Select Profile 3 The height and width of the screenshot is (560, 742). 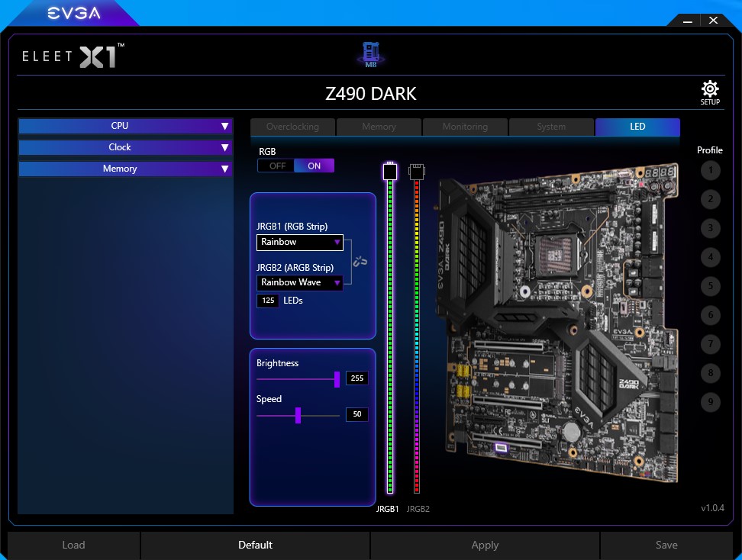tap(710, 228)
